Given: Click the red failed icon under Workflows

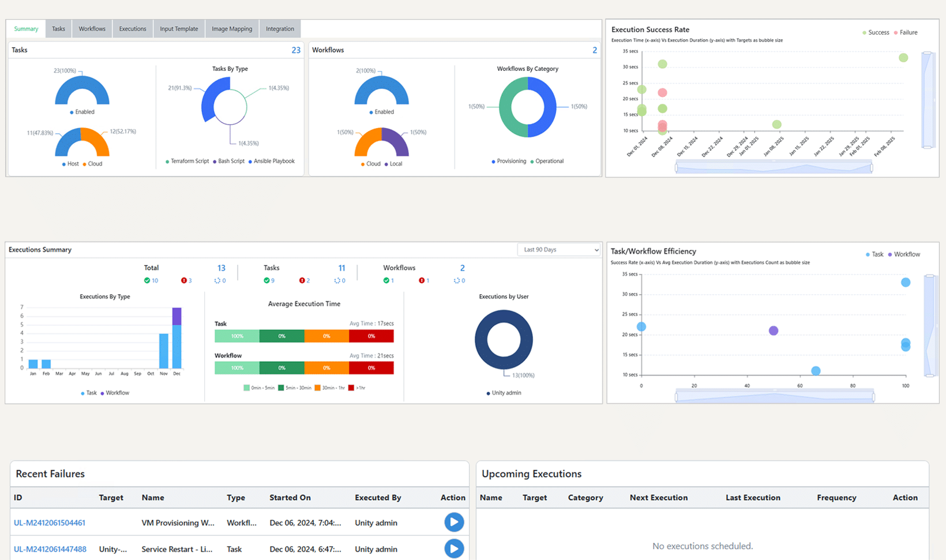Looking at the screenshot, I should (x=422, y=281).
